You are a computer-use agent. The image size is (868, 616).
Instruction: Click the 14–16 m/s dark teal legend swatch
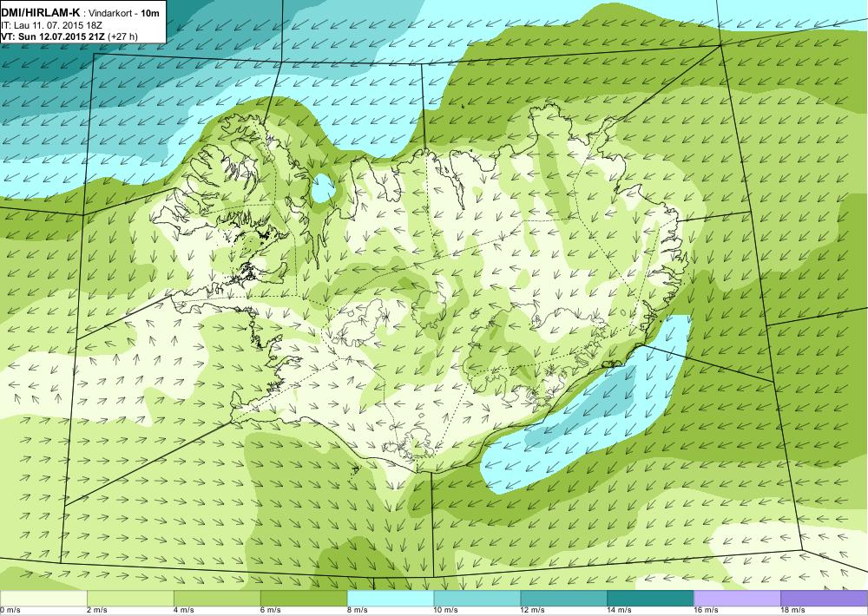click(650, 599)
